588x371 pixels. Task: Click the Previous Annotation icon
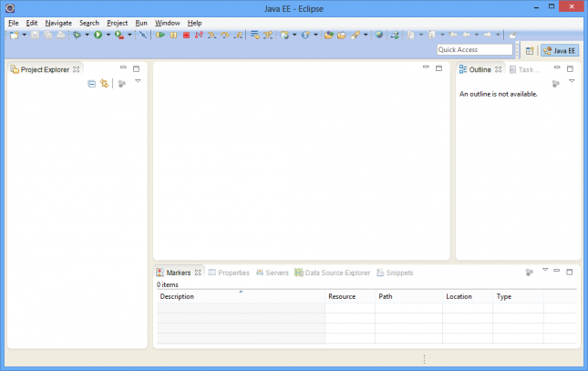(x=432, y=36)
